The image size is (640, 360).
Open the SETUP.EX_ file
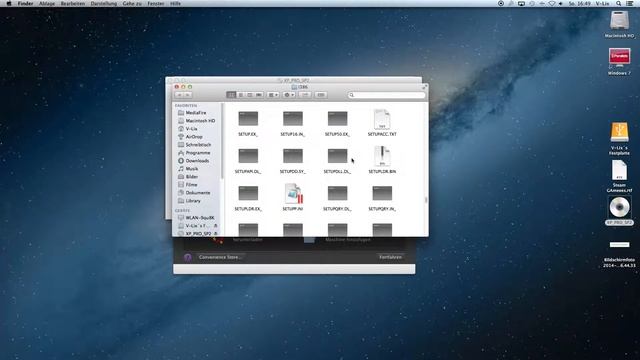point(248,119)
